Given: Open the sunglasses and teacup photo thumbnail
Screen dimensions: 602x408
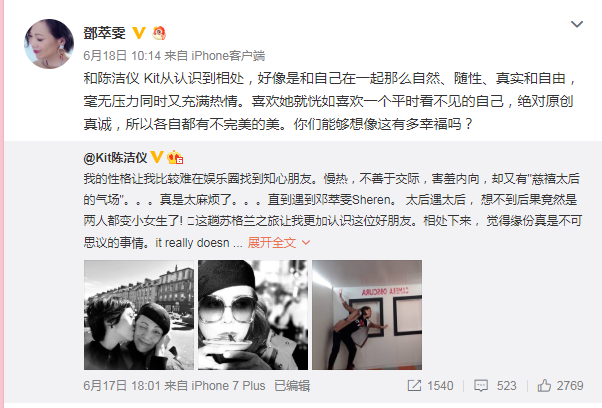Looking at the screenshot, I should coord(253,315).
